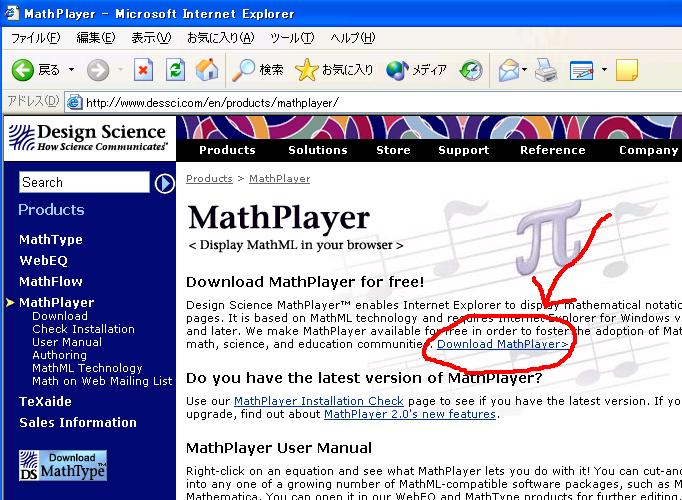Click the MathPlayer breadcrumb link
Screen dimensions: 682x500
(x=280, y=179)
